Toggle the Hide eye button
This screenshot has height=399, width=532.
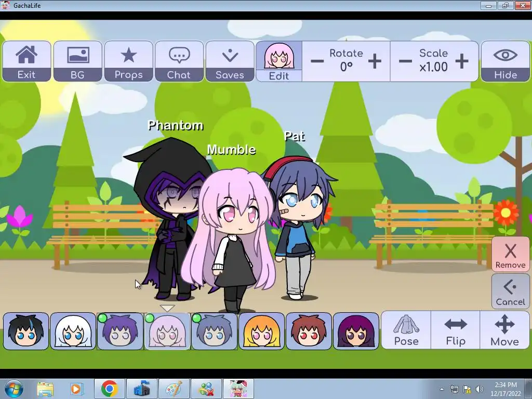pos(505,61)
